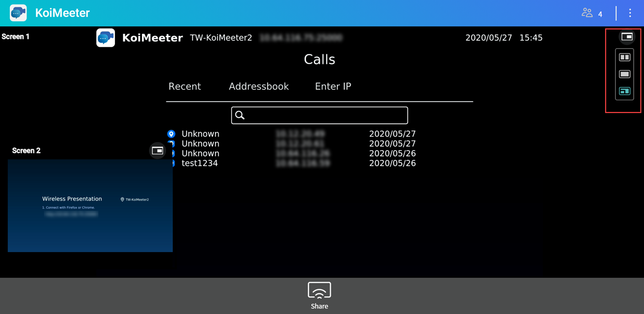644x314 pixels.
Task: Open the Screen 2 Wireless Presentation thumbnail
Action: click(90, 205)
